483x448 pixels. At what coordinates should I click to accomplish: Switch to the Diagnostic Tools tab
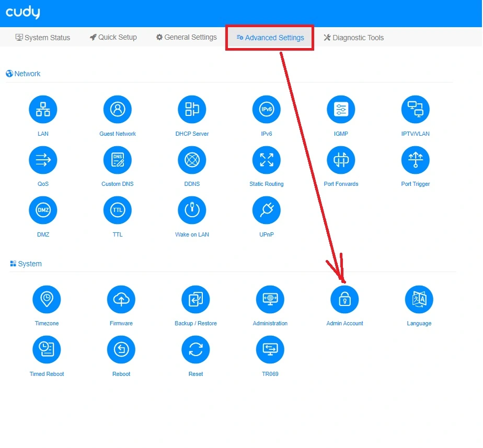[354, 38]
